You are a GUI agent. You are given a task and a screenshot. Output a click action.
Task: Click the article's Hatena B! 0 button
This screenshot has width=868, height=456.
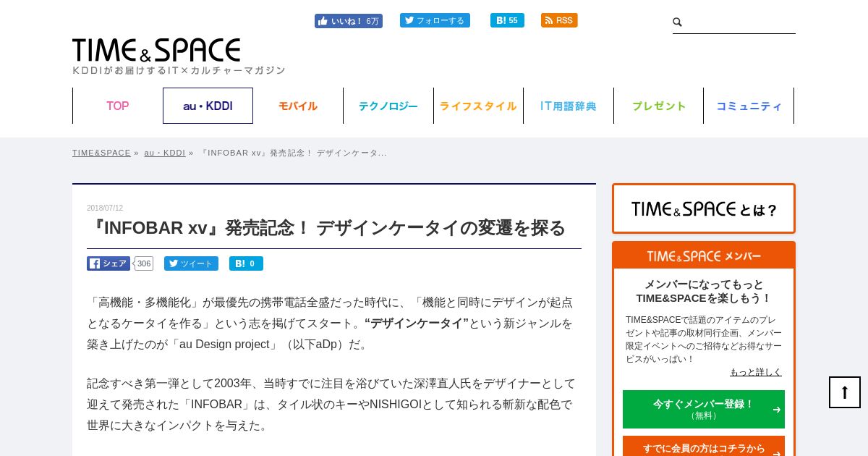[246, 263]
